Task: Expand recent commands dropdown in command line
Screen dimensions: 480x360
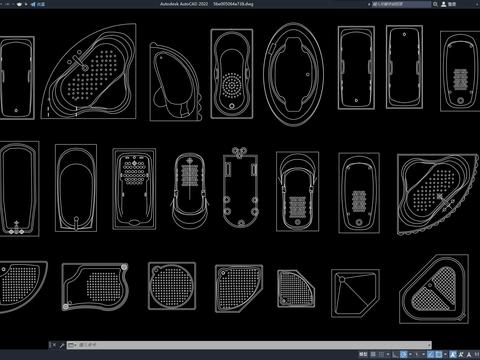Action: (x=72, y=345)
